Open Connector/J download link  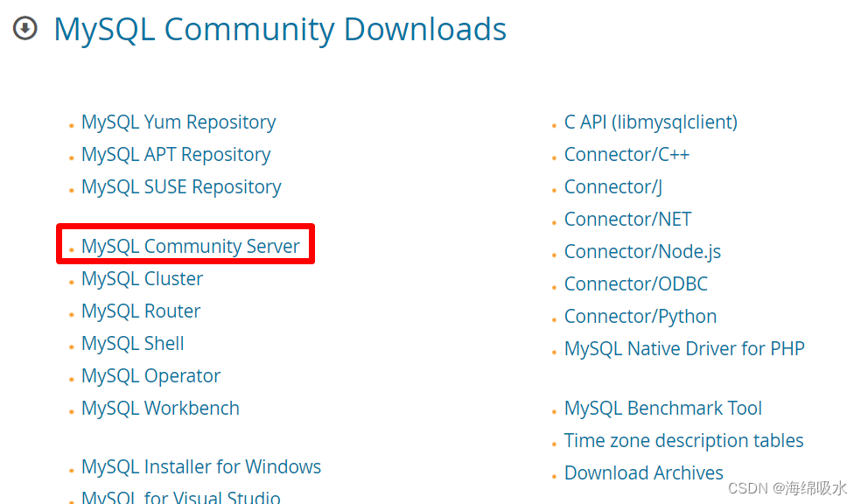pyautogui.click(x=613, y=187)
